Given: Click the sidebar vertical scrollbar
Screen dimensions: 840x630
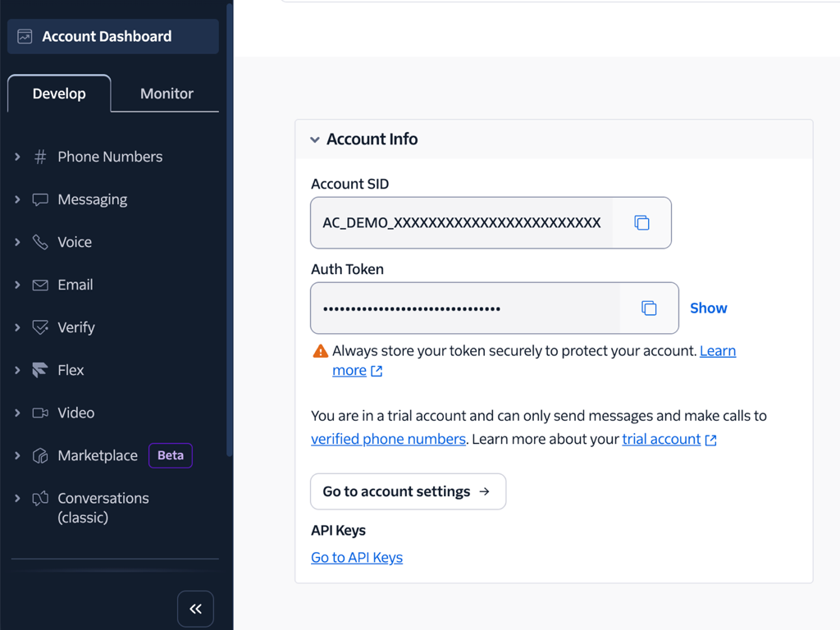Looking at the screenshot, I should 230,231.
